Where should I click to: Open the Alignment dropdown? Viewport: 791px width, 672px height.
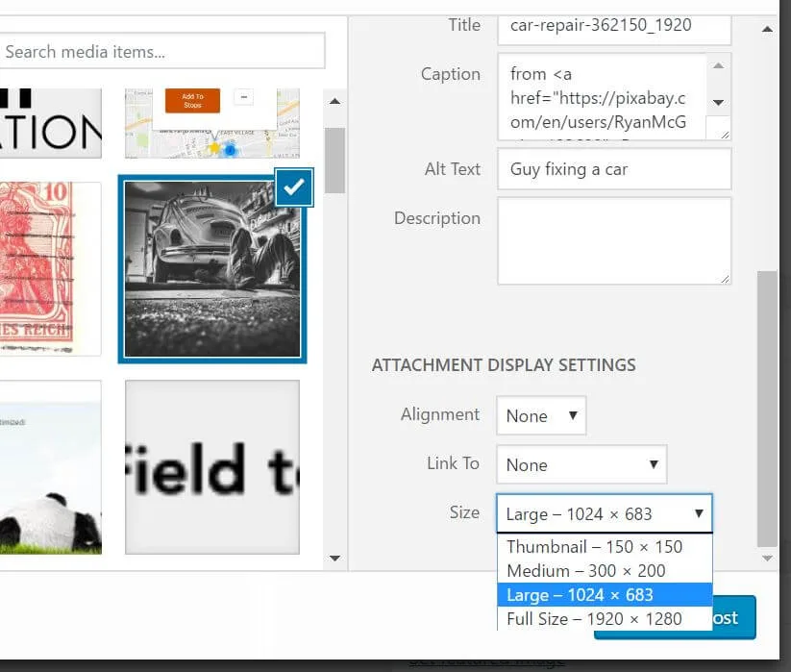click(540, 415)
